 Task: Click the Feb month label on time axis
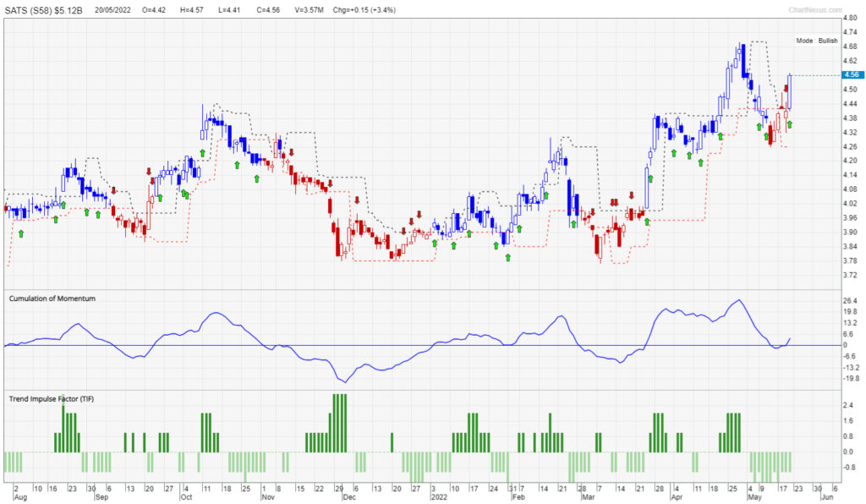(x=518, y=497)
